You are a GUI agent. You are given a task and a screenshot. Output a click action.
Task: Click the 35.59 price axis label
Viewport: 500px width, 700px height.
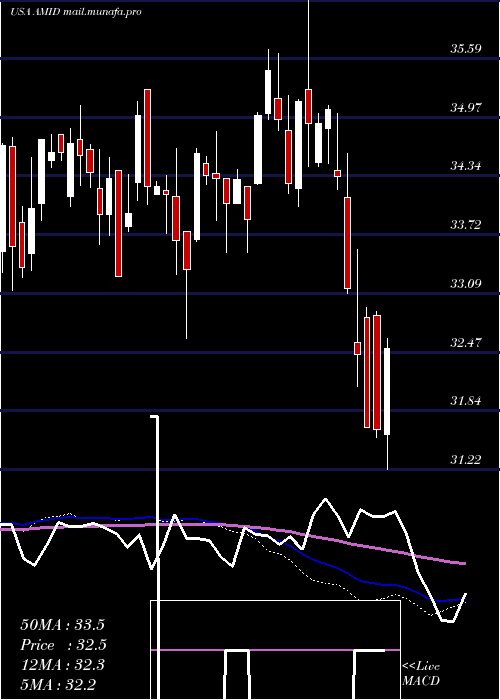[x=466, y=48]
